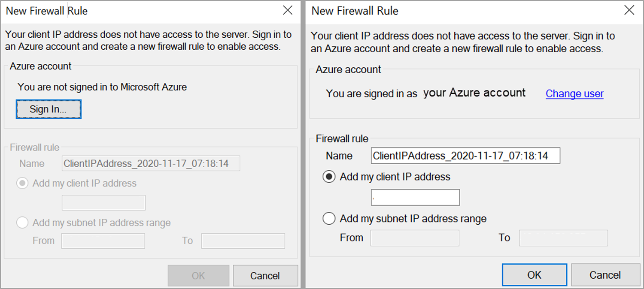Open the Change user link
Image resolution: width=644 pixels, height=289 pixels.
[574, 93]
